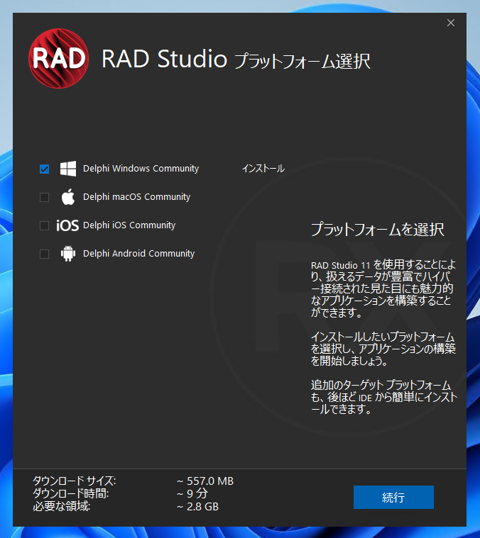Click the 続行 continue button
This screenshot has width=480, height=538.
tap(394, 497)
